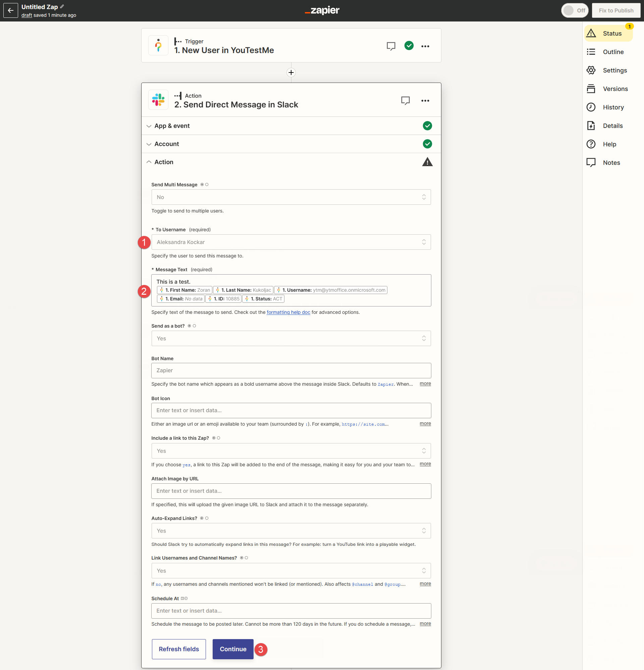Screen dimensions: 644x670
Task: Click the Fix to Publish button
Action: tap(616, 10)
